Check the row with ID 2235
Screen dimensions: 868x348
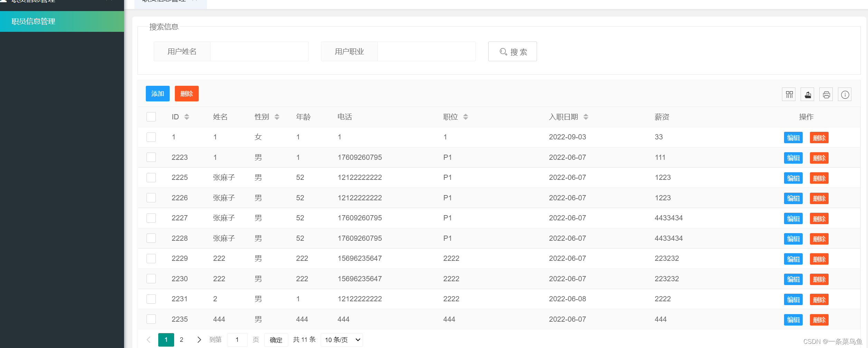[x=151, y=319]
